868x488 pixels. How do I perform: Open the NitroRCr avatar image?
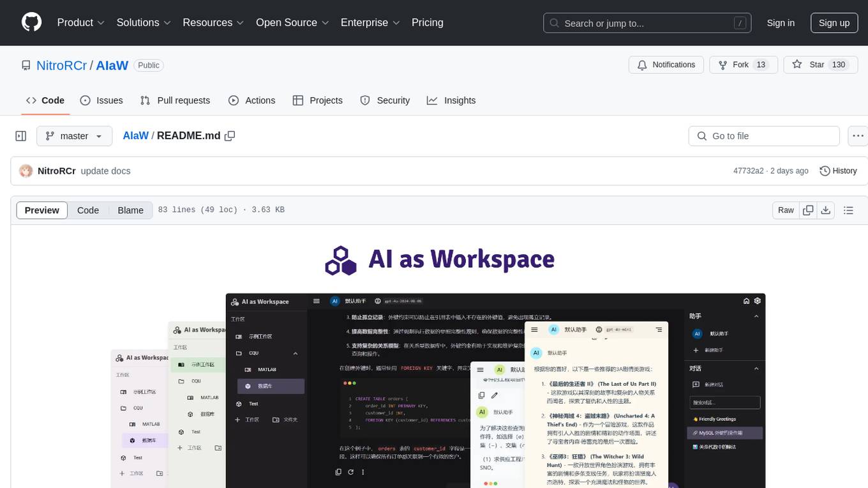tap(26, 171)
